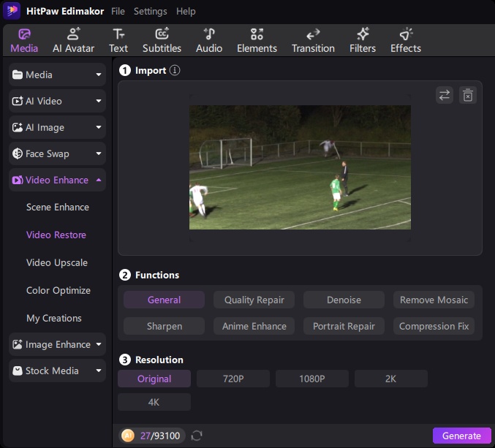Switch to the Filters tab
The height and width of the screenshot is (448, 495).
(363, 41)
